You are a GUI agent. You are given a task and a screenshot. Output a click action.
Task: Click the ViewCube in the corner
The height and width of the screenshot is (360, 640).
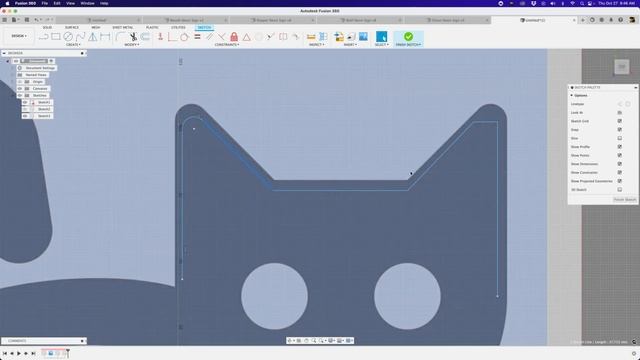tap(622, 67)
